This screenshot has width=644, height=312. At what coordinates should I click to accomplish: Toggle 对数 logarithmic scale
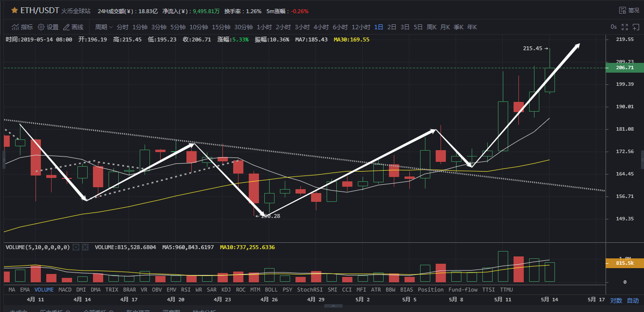tap(616, 301)
